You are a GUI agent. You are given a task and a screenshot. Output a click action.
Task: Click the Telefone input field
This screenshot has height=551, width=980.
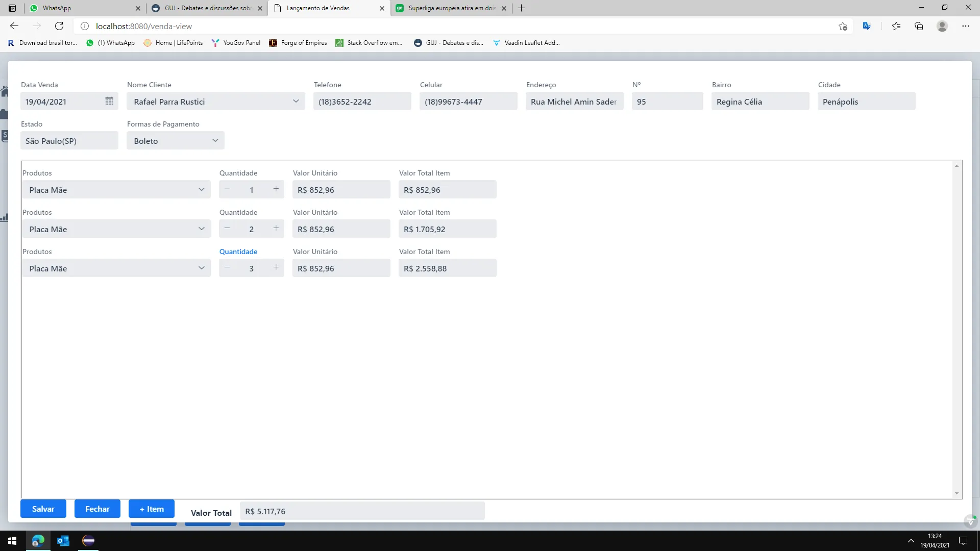tap(362, 102)
